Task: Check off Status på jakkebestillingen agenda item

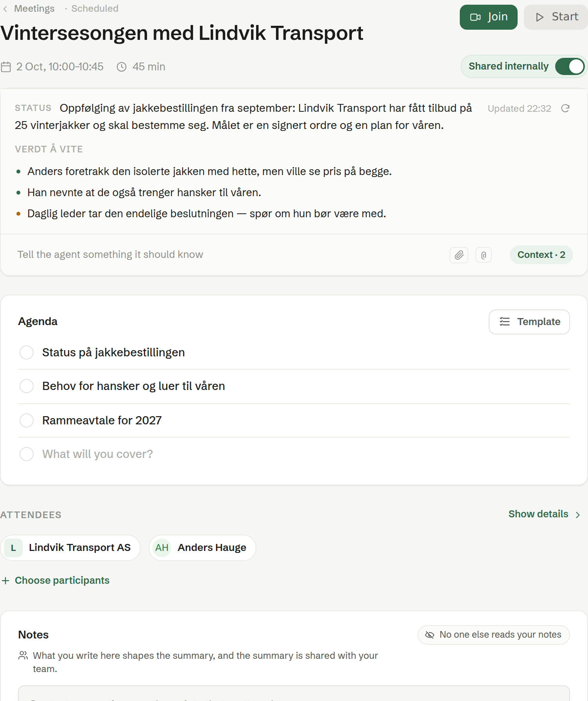Action: 27,352
